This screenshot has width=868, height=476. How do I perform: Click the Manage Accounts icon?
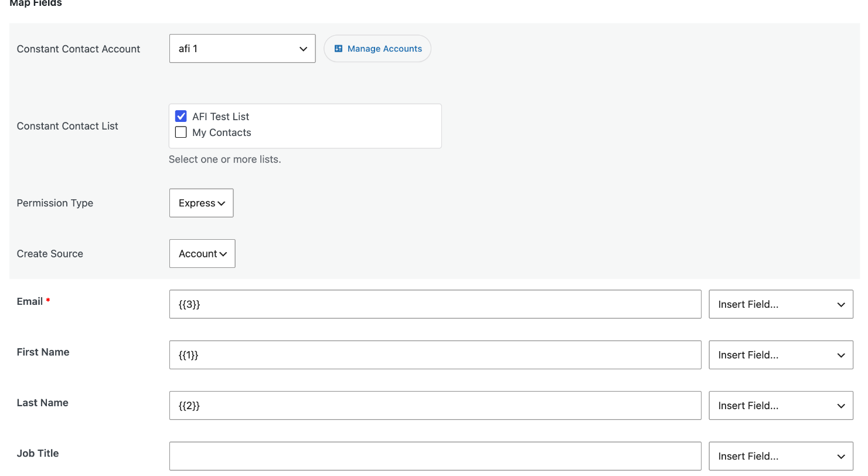coord(338,49)
